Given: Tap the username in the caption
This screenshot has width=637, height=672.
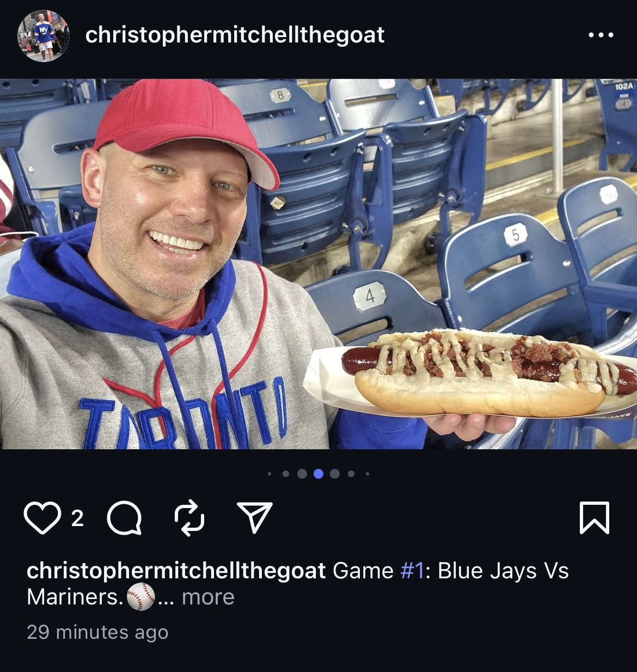Looking at the screenshot, I should click(176, 571).
